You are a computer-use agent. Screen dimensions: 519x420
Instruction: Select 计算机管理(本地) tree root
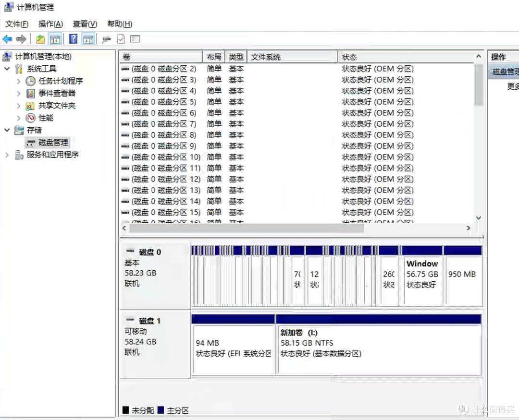click(x=43, y=57)
